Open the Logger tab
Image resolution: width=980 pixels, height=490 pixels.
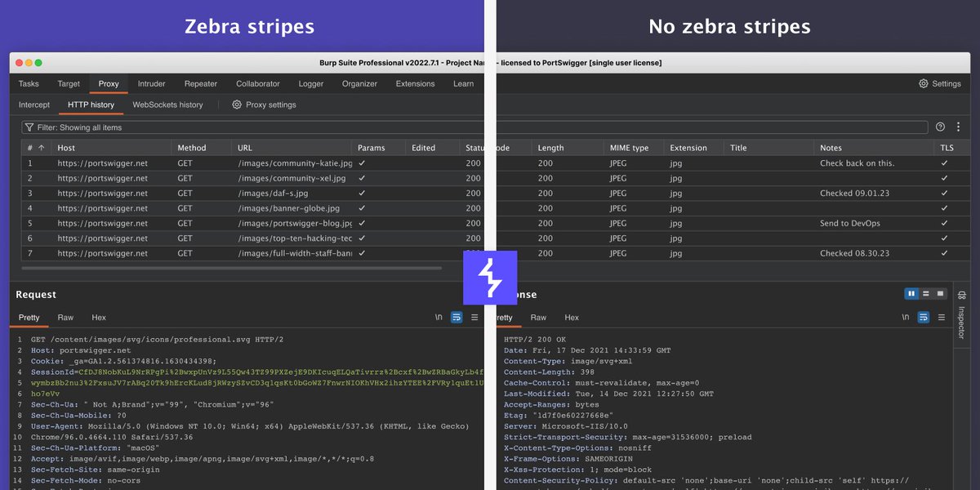click(x=311, y=83)
